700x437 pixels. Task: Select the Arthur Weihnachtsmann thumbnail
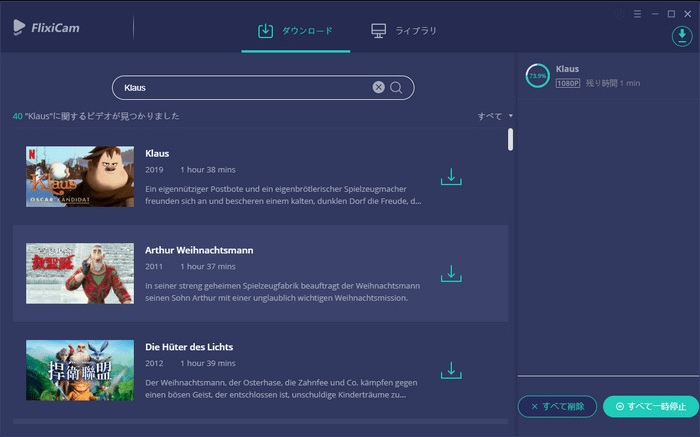pyautogui.click(x=79, y=273)
